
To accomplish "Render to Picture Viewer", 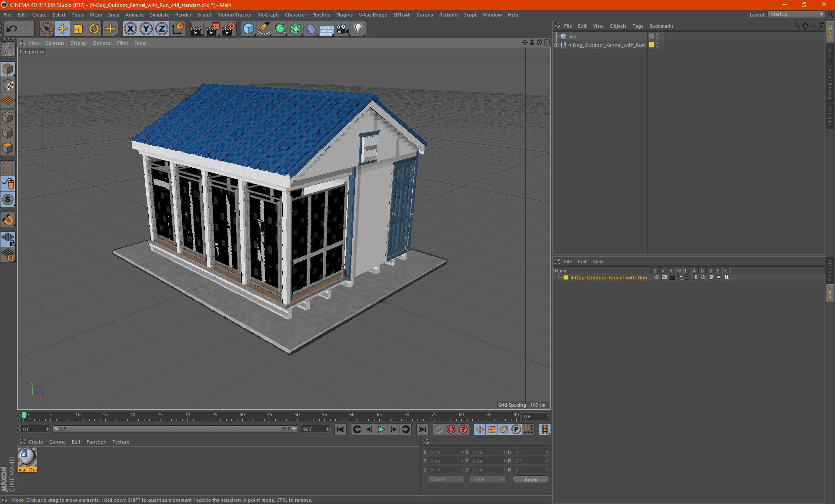I will (213, 29).
